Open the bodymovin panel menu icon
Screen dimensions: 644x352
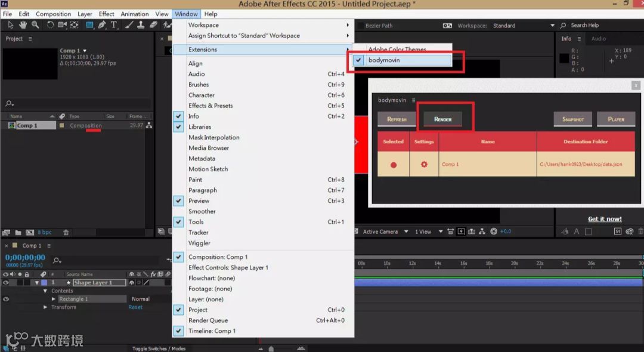pos(413,100)
